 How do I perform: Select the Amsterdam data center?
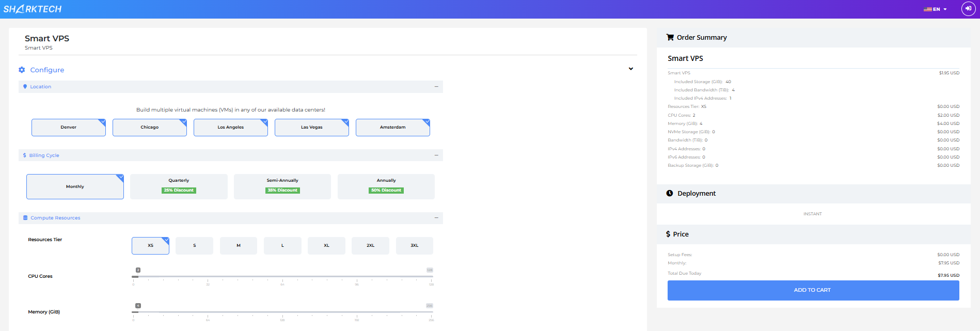click(x=393, y=128)
